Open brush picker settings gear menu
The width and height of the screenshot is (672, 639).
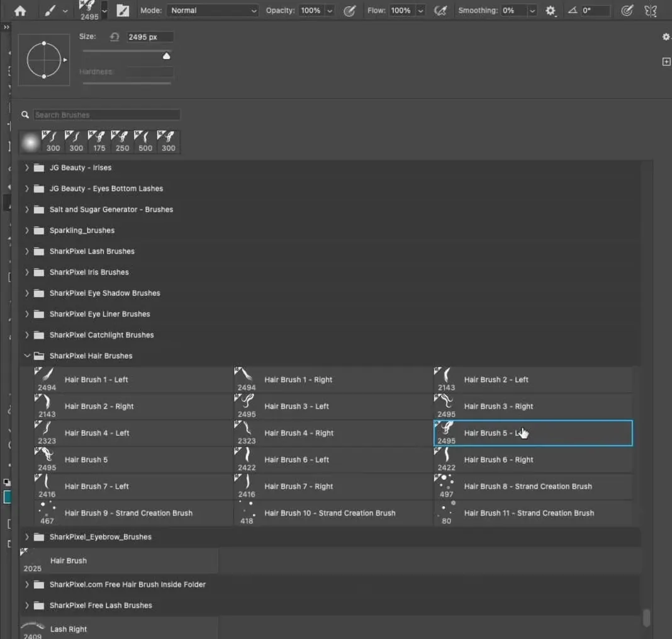pyautogui.click(x=666, y=37)
